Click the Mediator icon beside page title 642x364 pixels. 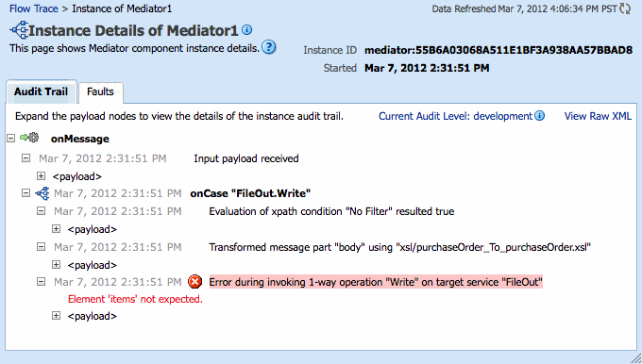(x=19, y=30)
